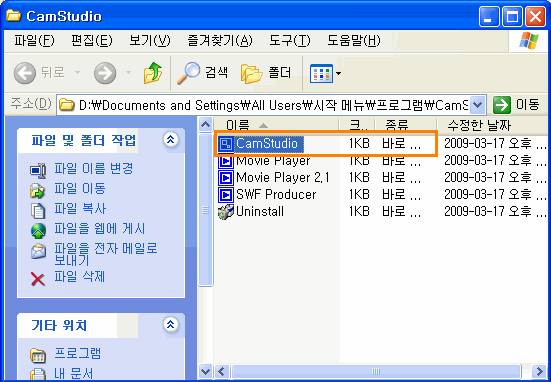This screenshot has width=551, height=382.
Task: Click the red X delete file icon
Action: pyautogui.click(x=38, y=279)
